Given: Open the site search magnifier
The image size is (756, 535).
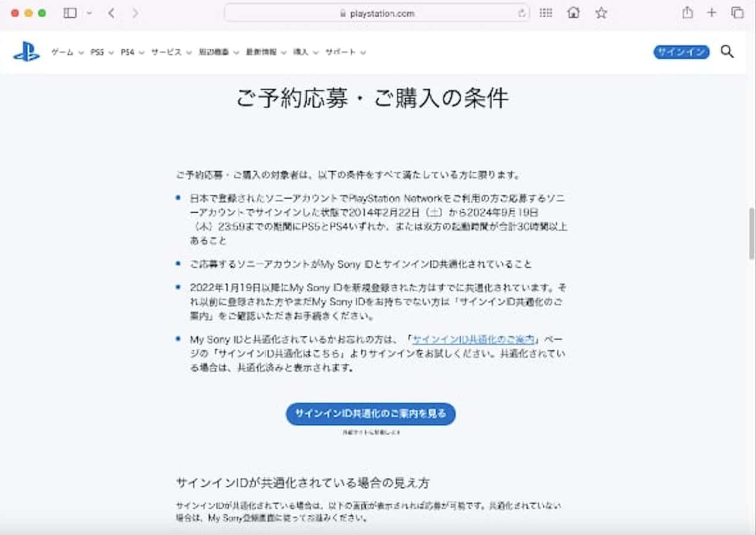Looking at the screenshot, I should (727, 52).
